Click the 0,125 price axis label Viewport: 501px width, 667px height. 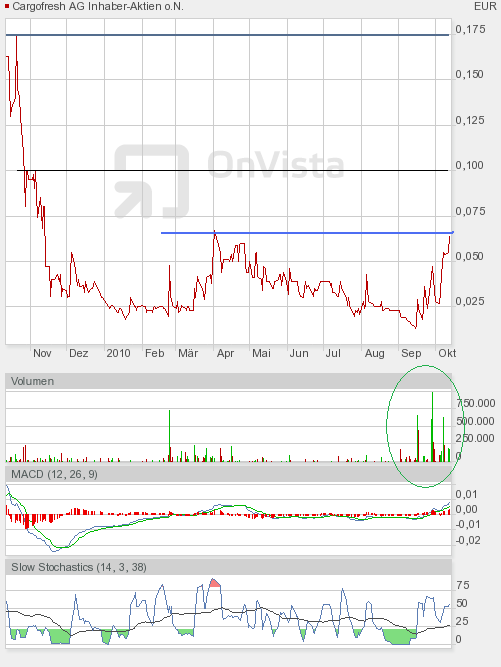(x=470, y=120)
